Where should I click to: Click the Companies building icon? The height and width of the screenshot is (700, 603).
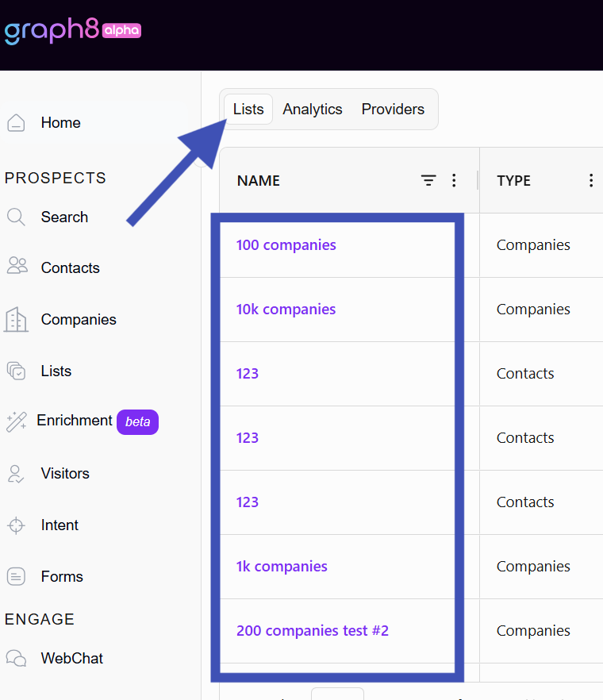click(x=16, y=320)
